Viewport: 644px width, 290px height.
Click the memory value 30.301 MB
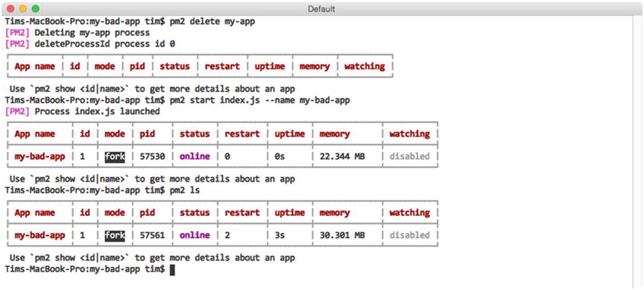[342, 235]
